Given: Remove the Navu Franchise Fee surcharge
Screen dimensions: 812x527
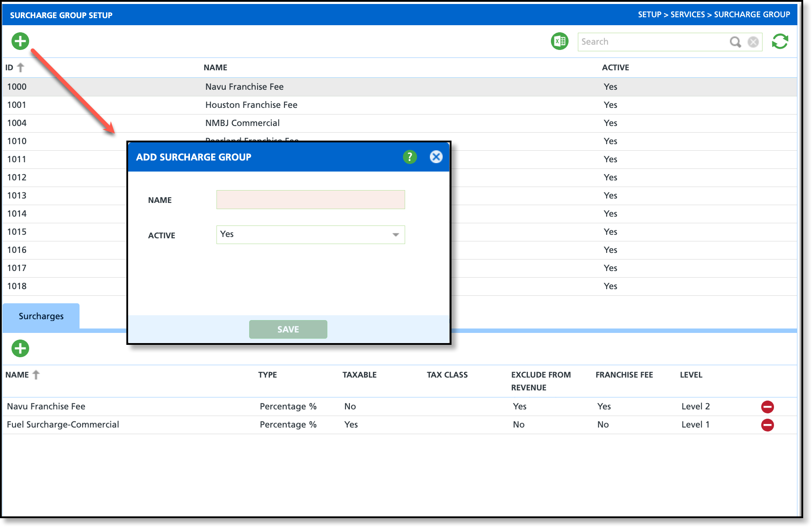Looking at the screenshot, I should (767, 407).
